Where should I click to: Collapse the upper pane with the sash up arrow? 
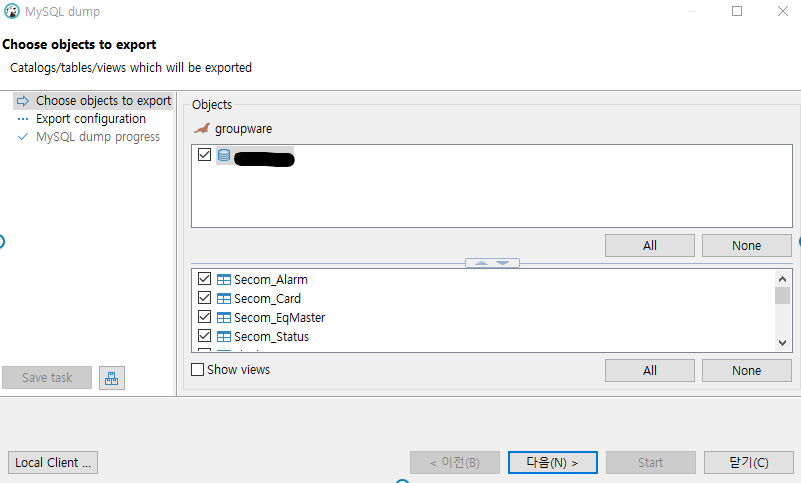(480, 263)
